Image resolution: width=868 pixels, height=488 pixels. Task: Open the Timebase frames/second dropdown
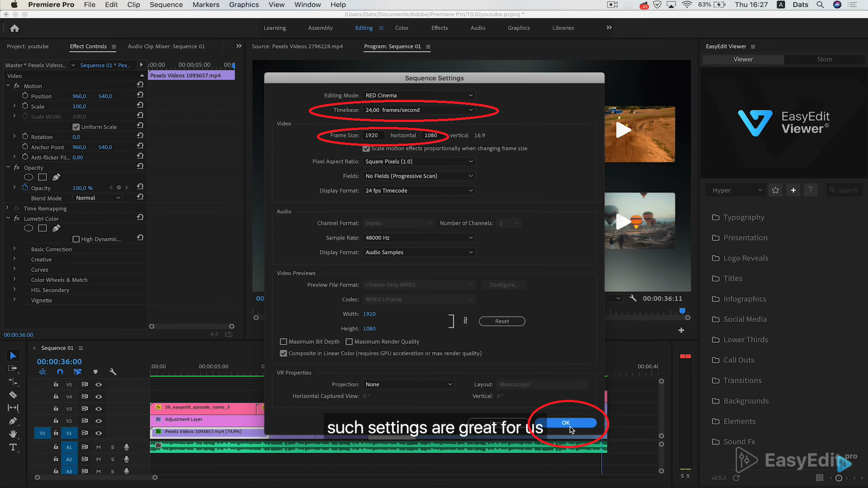coord(419,110)
